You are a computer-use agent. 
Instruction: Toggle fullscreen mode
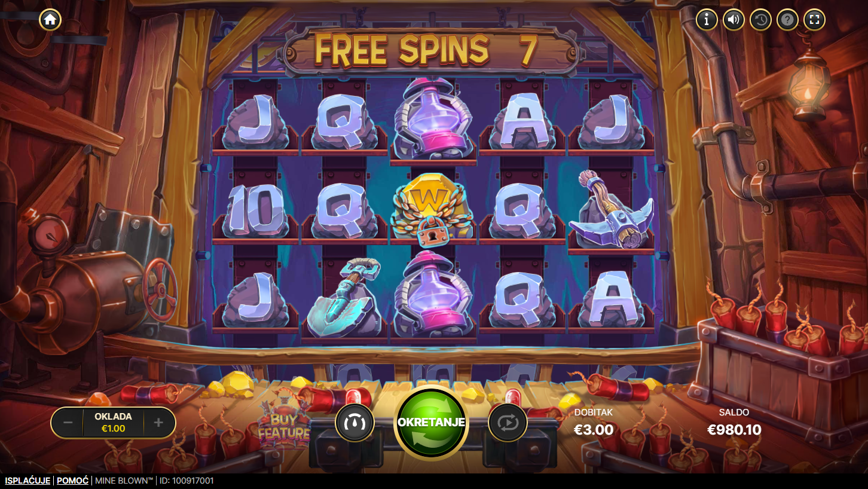point(814,20)
